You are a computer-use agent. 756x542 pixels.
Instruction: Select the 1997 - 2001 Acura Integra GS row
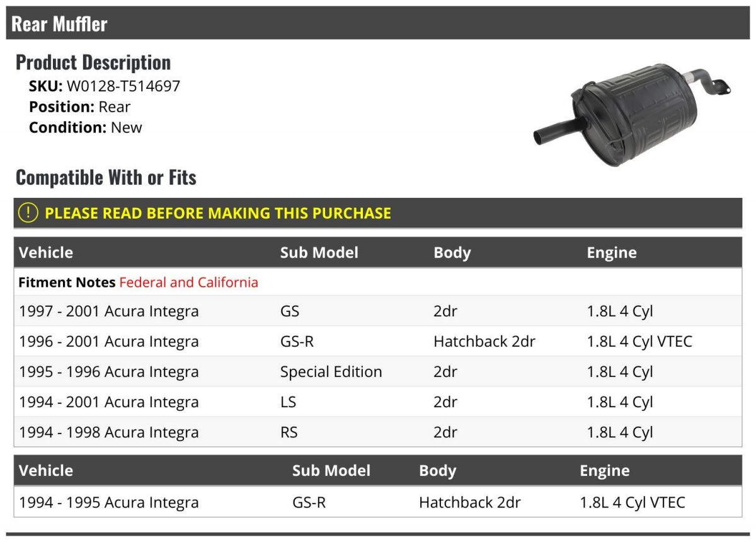coord(378,311)
